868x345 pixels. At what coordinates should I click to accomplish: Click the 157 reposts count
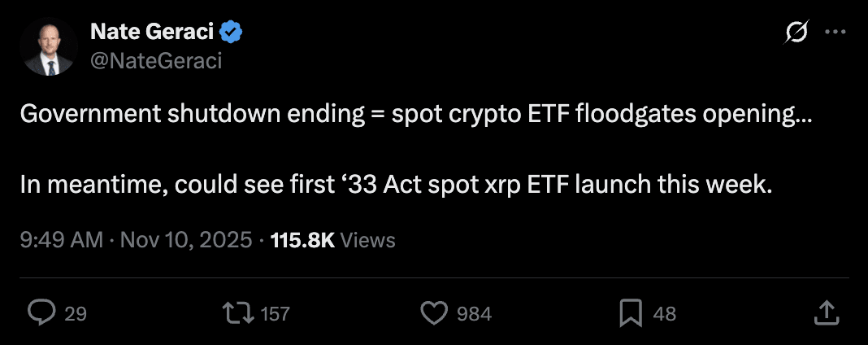click(276, 313)
